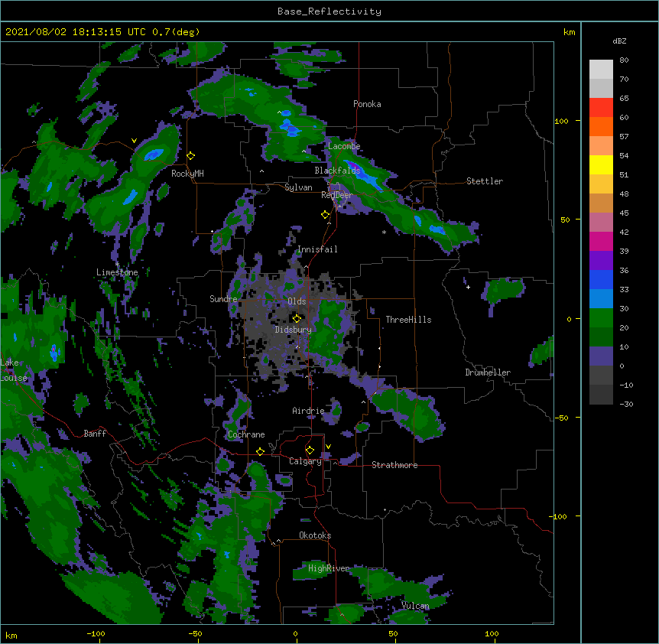The image size is (659, 644).
Task: Click the ThreeHills label
Action: point(408,320)
